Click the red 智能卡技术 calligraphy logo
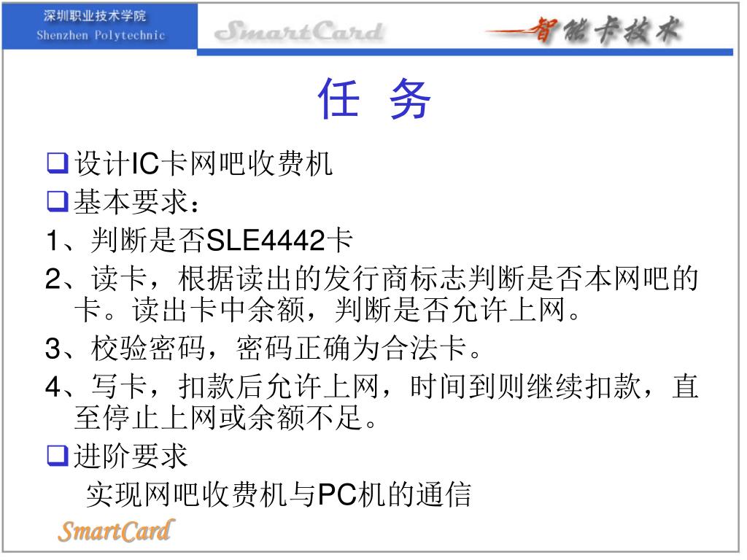 pyautogui.click(x=584, y=31)
